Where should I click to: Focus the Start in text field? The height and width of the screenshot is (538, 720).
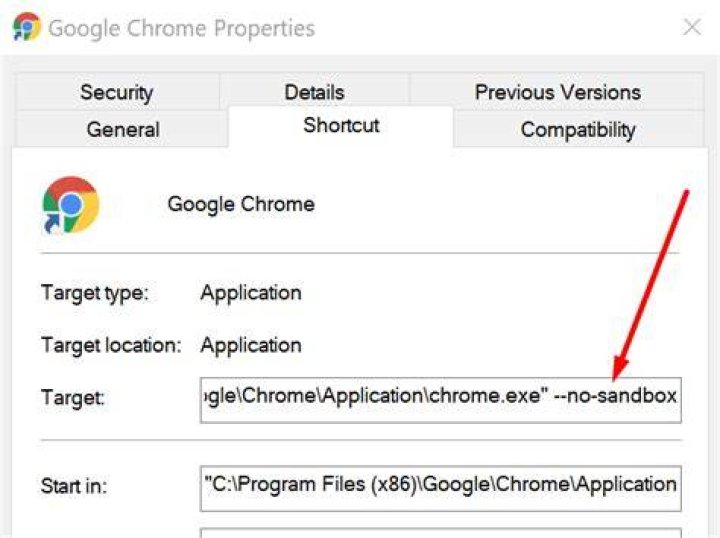coord(441,488)
